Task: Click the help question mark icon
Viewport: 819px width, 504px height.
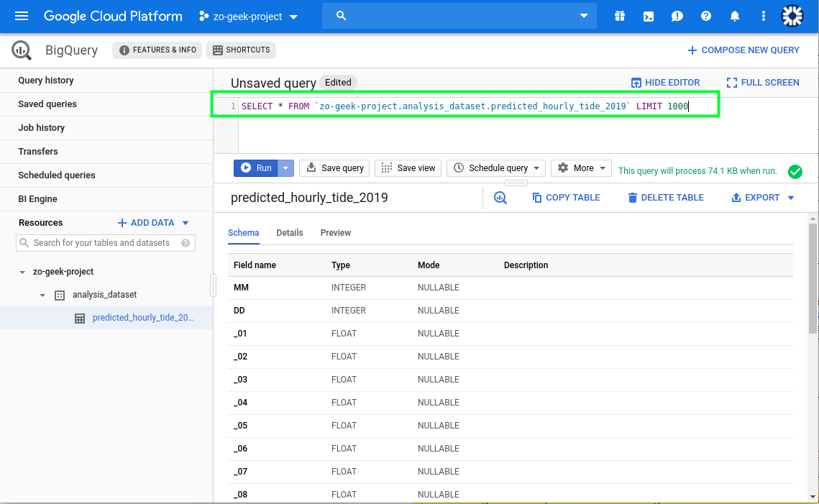Action: coord(706,16)
